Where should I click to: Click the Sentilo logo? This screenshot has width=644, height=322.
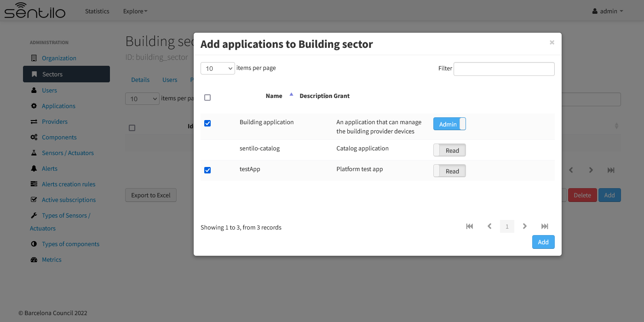pyautogui.click(x=35, y=10)
